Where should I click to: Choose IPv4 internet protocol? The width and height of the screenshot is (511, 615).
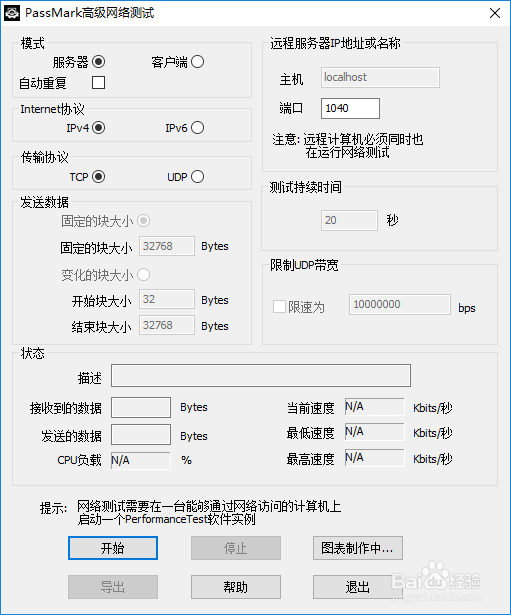(98, 128)
